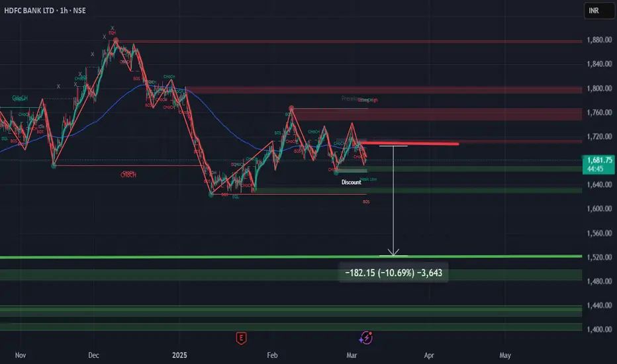Click the measurement label -182.15 (-10.69%)
The height and width of the screenshot is (364, 617).
393,273
